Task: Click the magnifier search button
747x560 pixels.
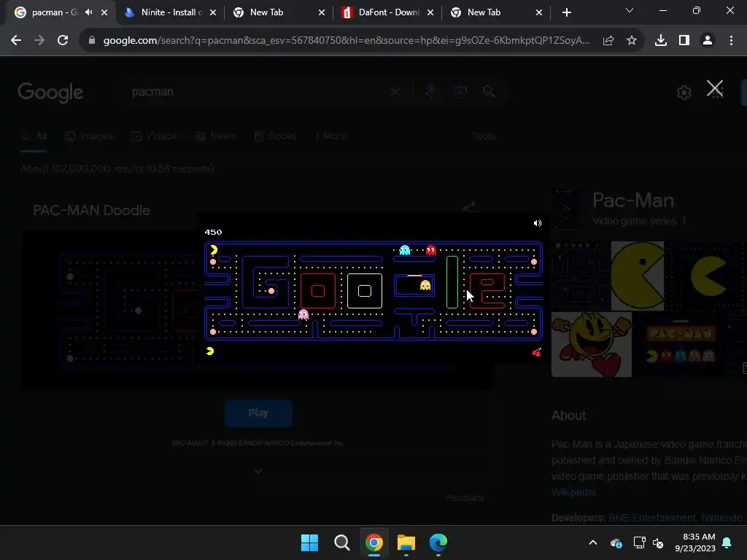Action: click(x=489, y=91)
